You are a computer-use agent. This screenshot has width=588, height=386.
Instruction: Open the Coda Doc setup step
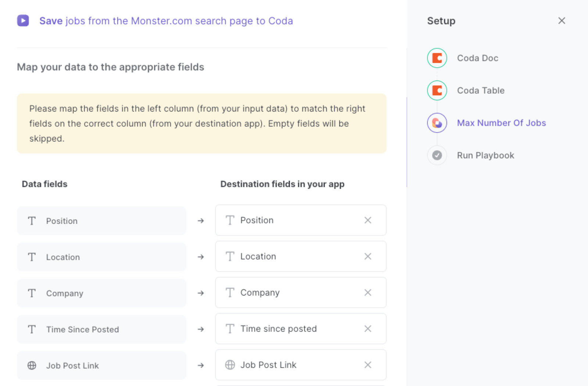tap(477, 58)
